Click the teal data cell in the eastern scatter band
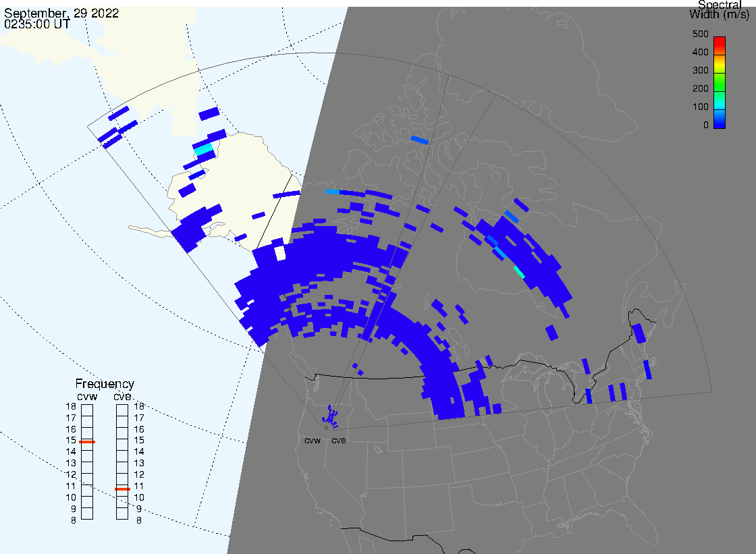 pyautogui.click(x=519, y=272)
